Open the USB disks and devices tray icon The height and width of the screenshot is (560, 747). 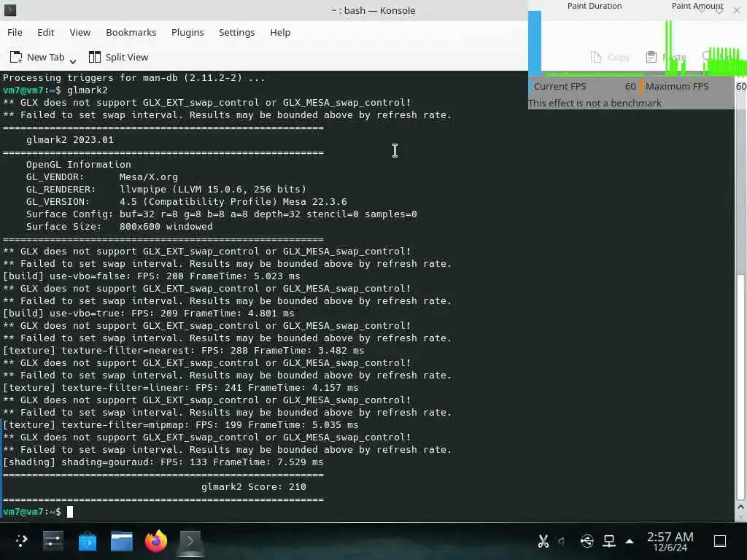coord(587,541)
